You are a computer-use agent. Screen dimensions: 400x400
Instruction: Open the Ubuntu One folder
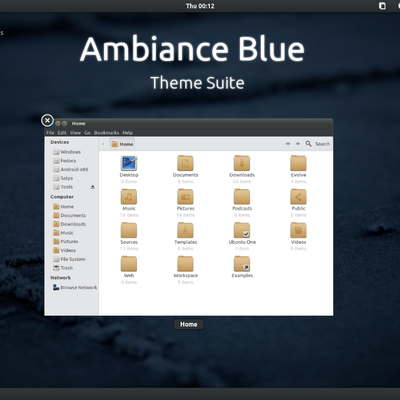pyautogui.click(x=242, y=230)
